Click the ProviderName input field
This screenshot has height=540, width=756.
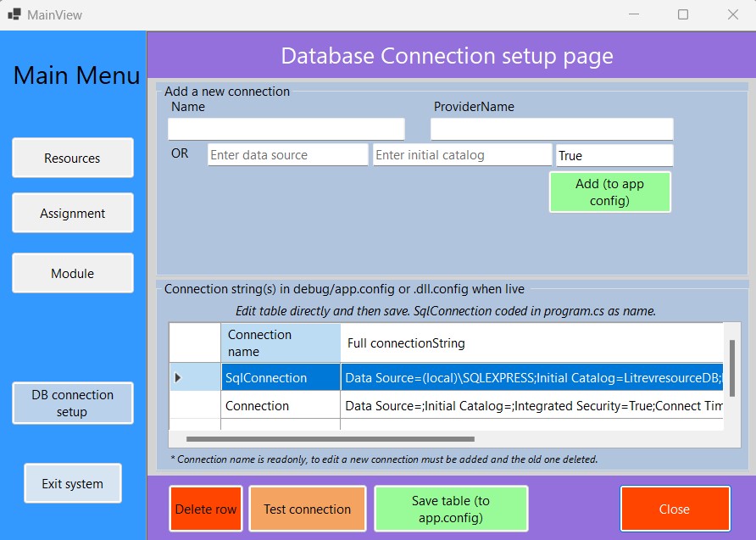[x=551, y=127]
